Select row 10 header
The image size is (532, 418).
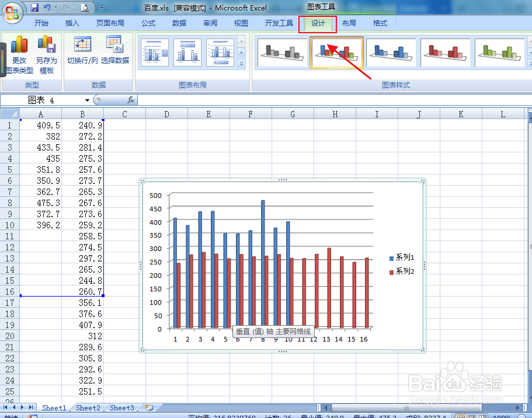[x=10, y=225]
